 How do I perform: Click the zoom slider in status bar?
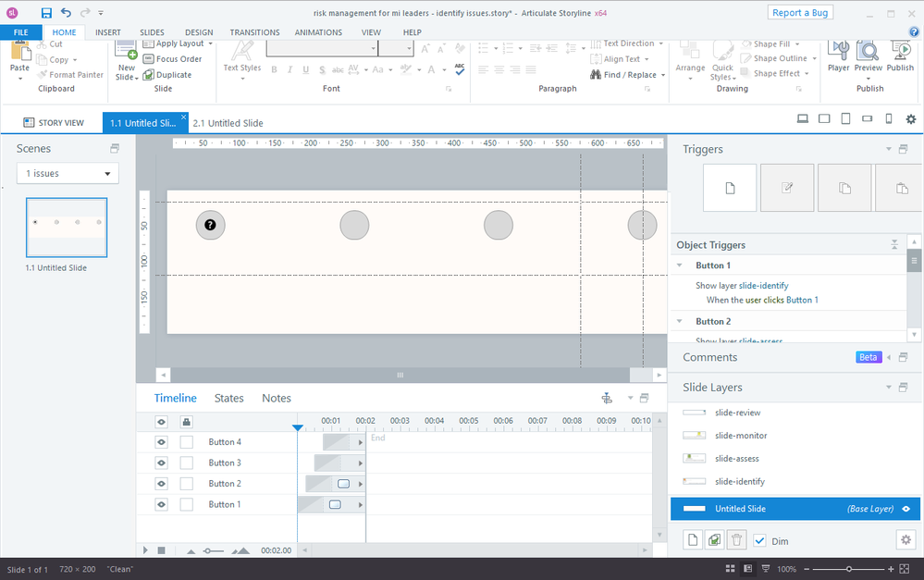coord(848,569)
